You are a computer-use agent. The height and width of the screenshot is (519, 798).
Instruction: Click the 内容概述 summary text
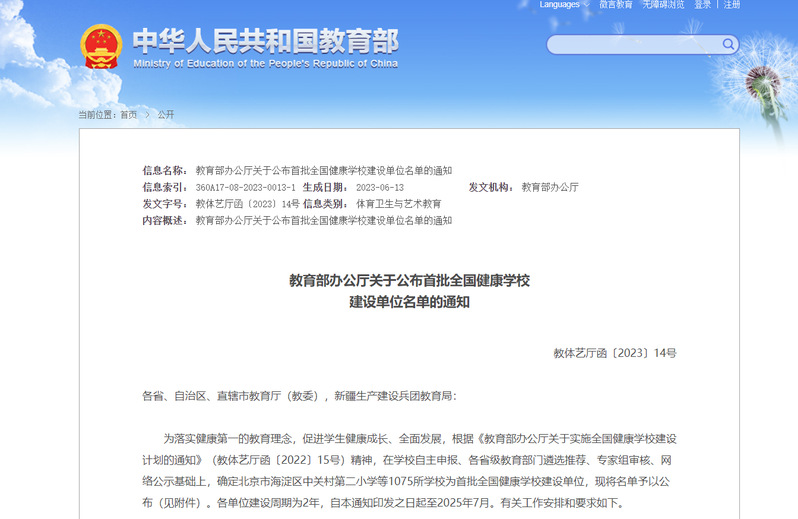pos(324,220)
